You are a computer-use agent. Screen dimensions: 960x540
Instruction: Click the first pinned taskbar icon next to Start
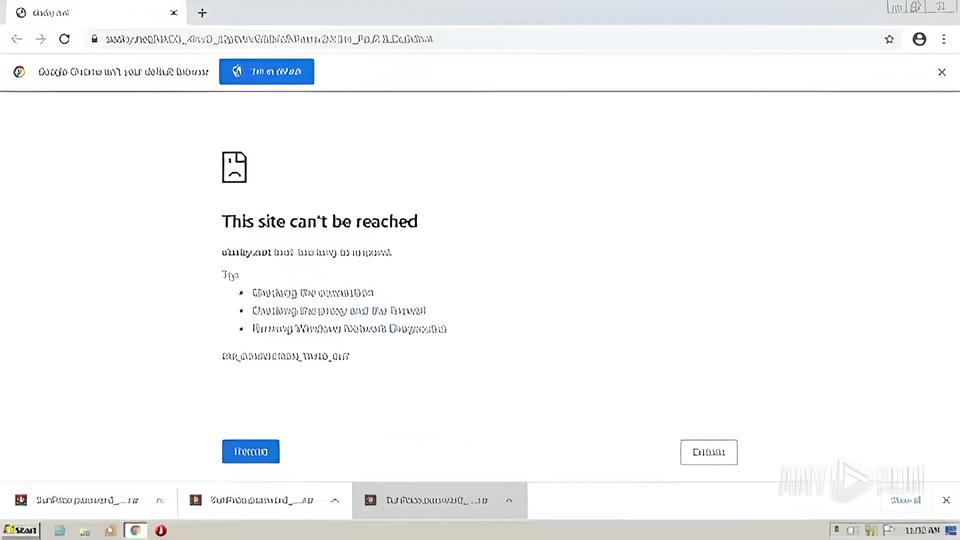coord(59,531)
